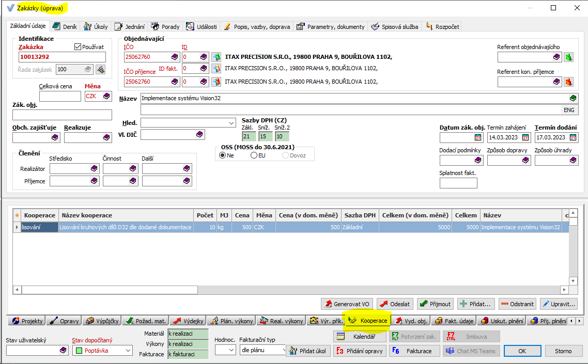Viewport: 588px width, 364px height.
Task: Open the orange person icon beside Referent kon. příjemce
Action: (x=569, y=82)
